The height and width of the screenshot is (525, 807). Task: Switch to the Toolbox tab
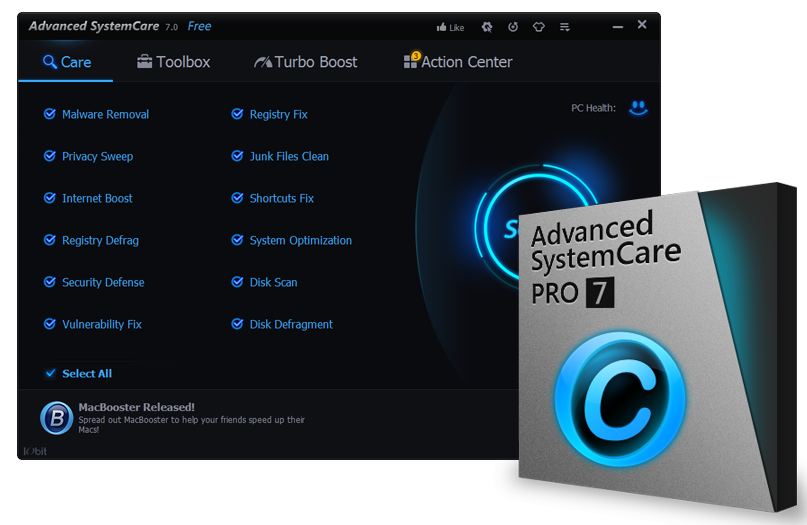point(173,62)
